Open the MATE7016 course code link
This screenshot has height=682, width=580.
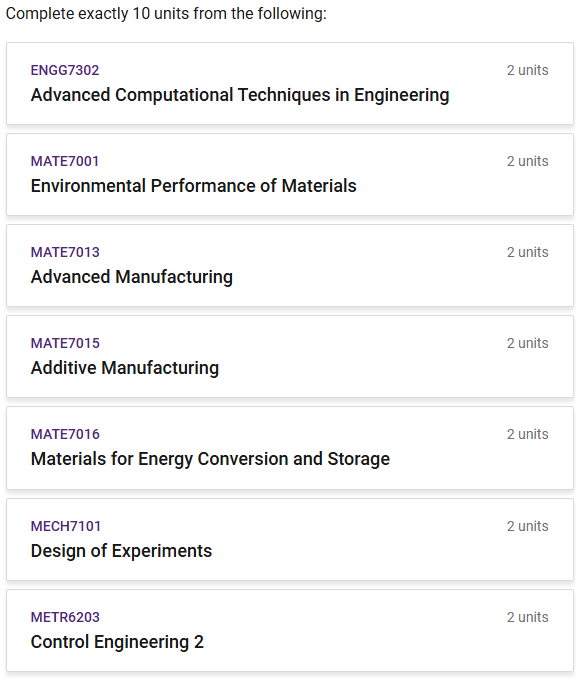(x=65, y=434)
